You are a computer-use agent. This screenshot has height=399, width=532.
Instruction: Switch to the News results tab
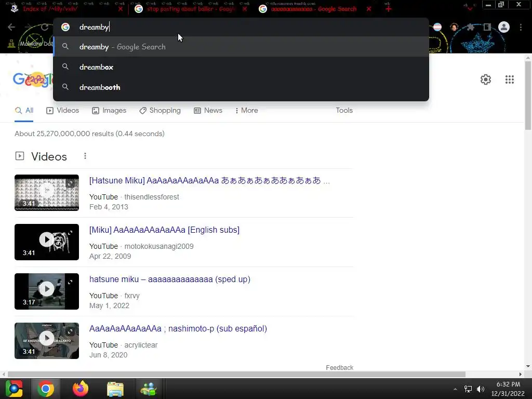(x=208, y=111)
